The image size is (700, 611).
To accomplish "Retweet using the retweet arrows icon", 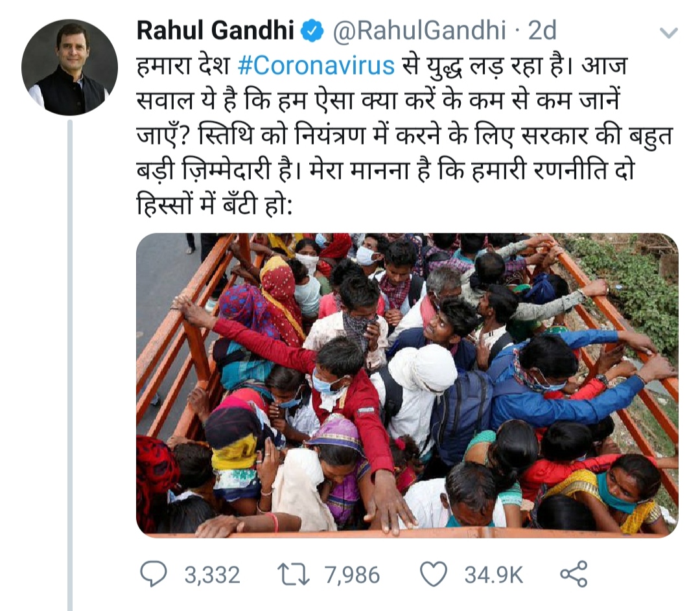I will pyautogui.click(x=292, y=574).
